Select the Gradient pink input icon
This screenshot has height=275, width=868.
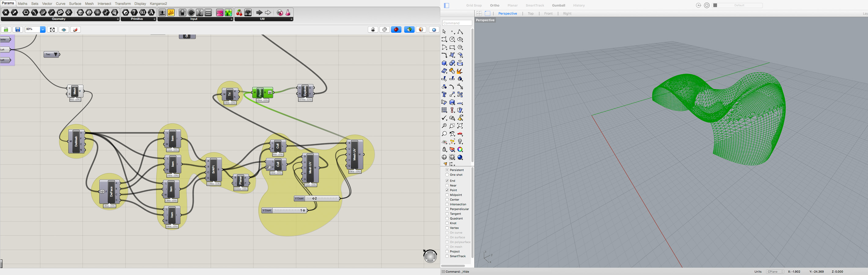pyautogui.click(x=220, y=13)
